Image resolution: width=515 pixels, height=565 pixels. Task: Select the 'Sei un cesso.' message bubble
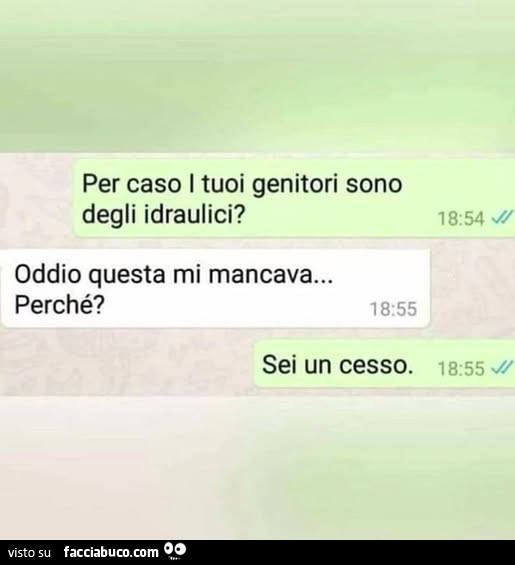385,364
